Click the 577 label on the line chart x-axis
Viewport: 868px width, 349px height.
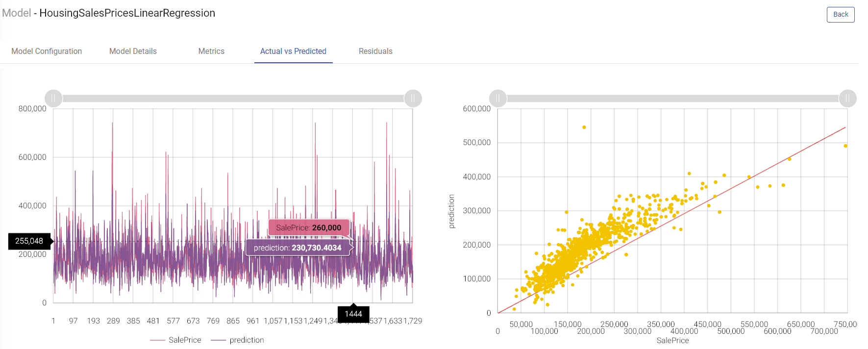point(173,321)
